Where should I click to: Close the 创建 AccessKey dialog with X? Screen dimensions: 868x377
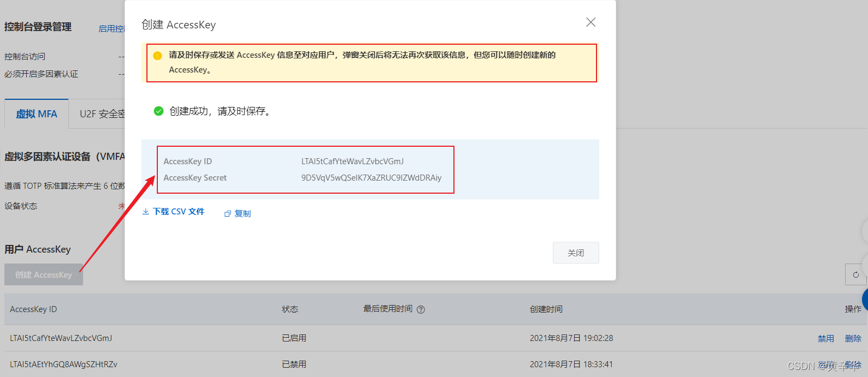click(591, 22)
